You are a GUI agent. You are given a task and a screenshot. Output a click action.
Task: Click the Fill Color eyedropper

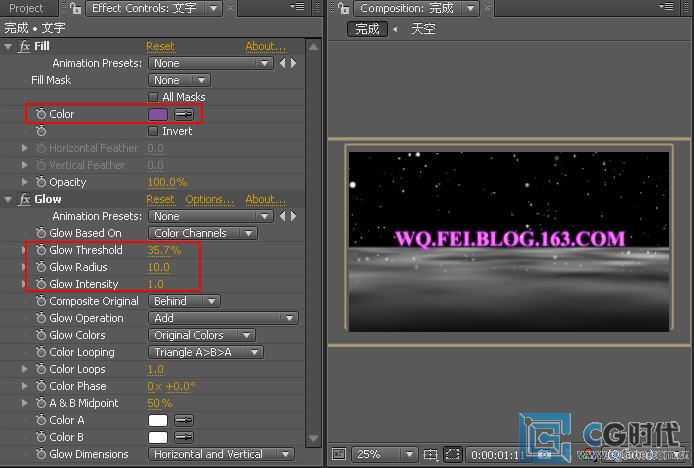click(184, 114)
